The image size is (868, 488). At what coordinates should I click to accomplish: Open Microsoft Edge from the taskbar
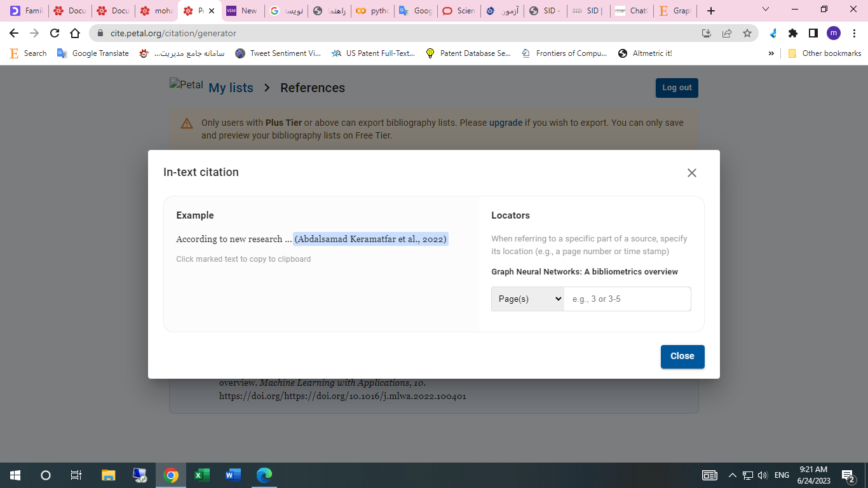(x=264, y=475)
